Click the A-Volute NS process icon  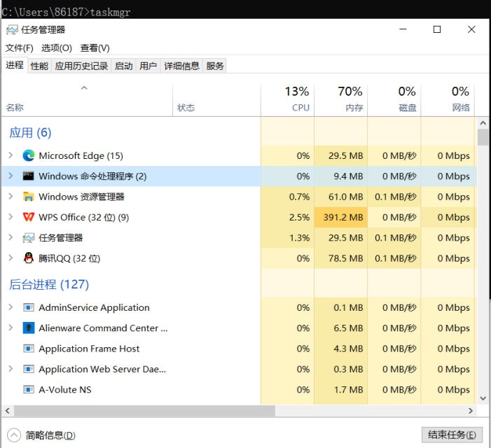[29, 389]
